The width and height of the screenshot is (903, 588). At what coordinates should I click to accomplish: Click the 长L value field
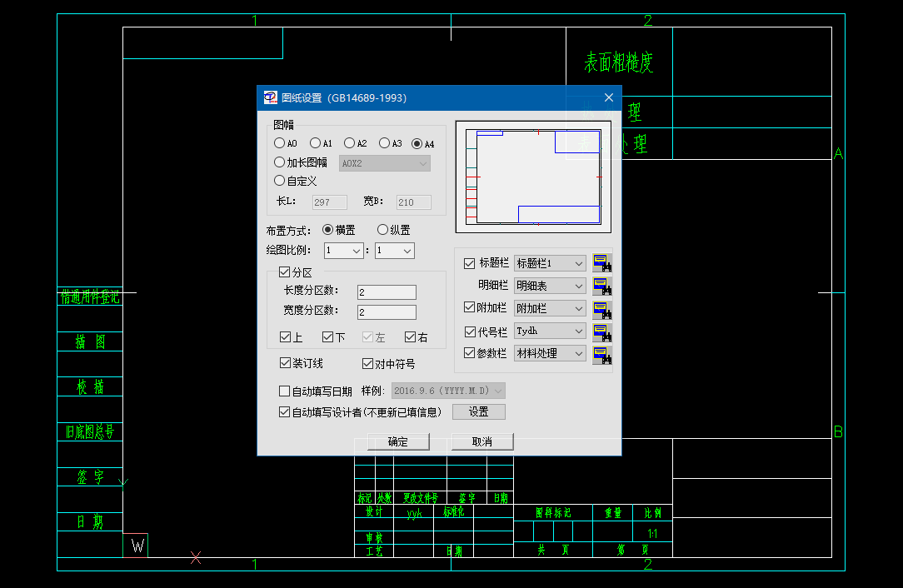[330, 202]
